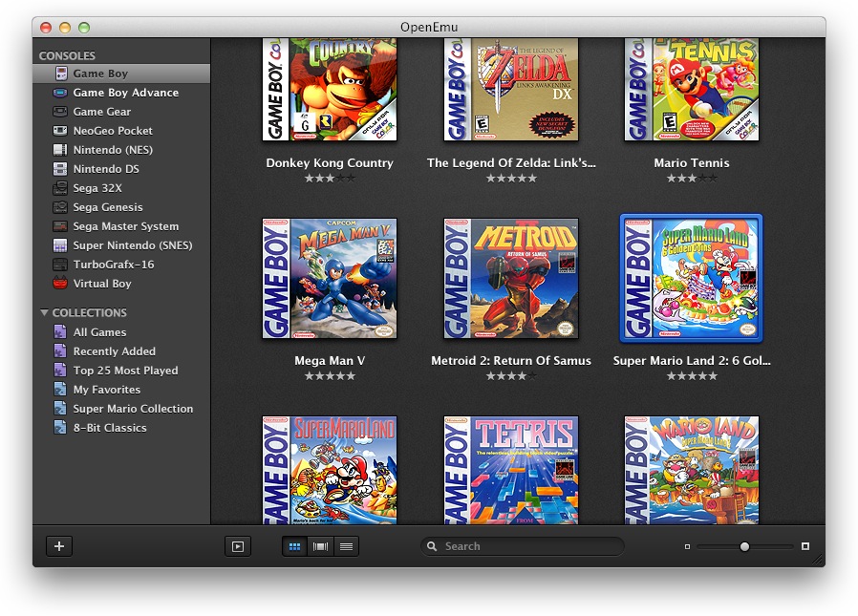Click the star rating under Mega Man V
Screen dimensions: 858x616
pyautogui.click(x=330, y=376)
